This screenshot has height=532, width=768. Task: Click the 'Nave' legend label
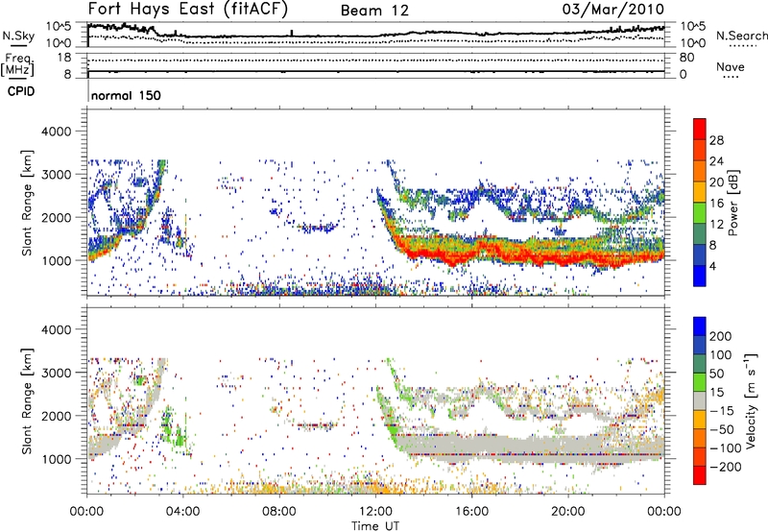(730, 66)
